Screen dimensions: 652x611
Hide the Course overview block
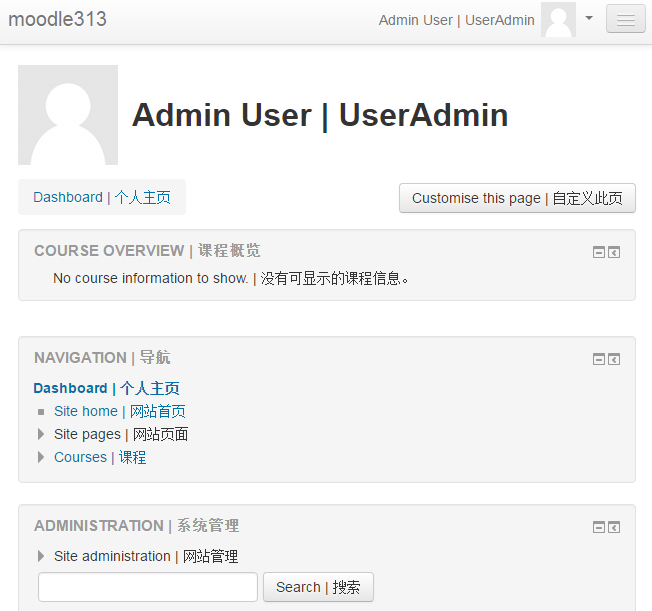click(x=599, y=252)
